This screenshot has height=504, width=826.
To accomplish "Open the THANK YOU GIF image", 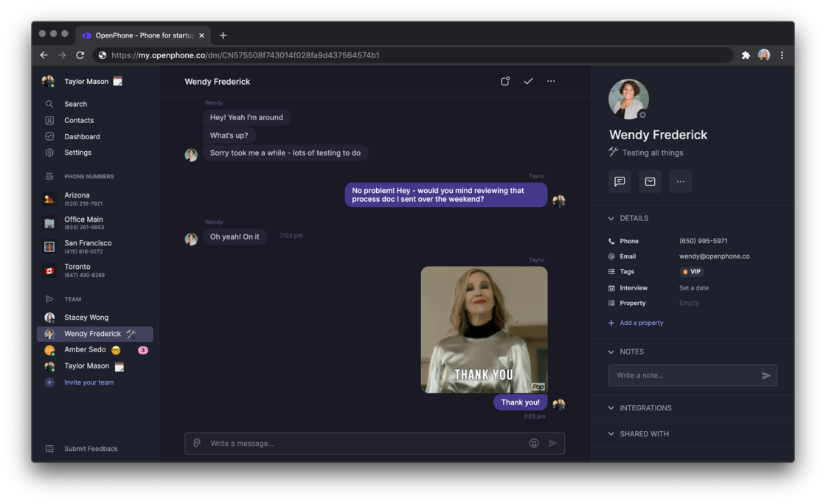I will tap(484, 330).
